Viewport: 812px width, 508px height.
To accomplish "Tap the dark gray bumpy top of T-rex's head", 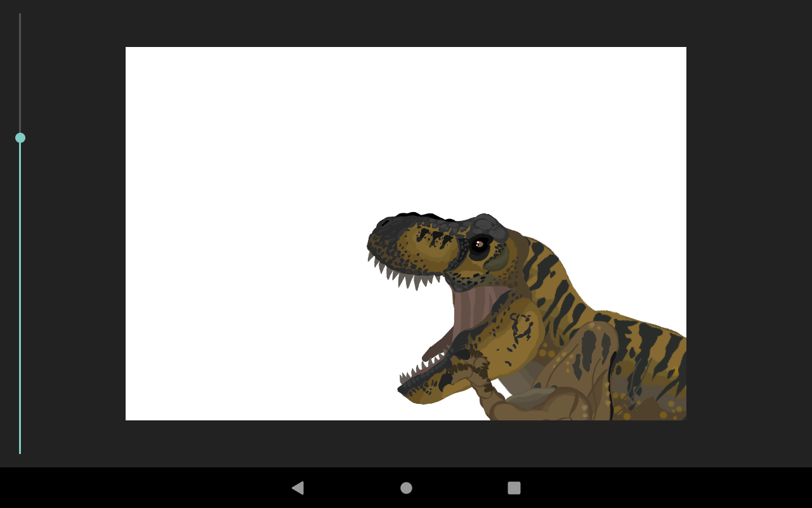I will [x=485, y=225].
